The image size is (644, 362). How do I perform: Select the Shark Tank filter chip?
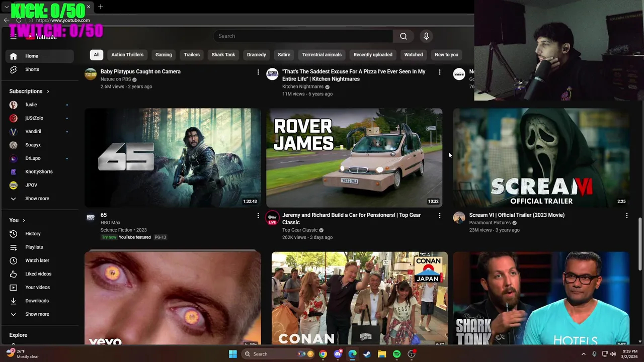coord(223,55)
